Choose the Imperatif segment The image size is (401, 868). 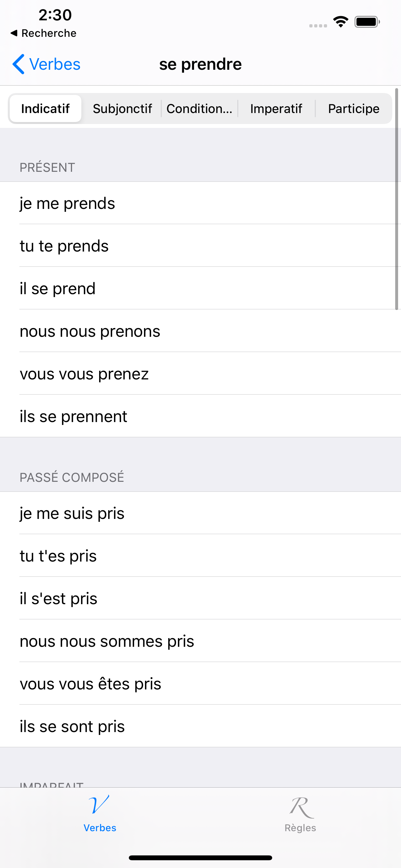276,108
